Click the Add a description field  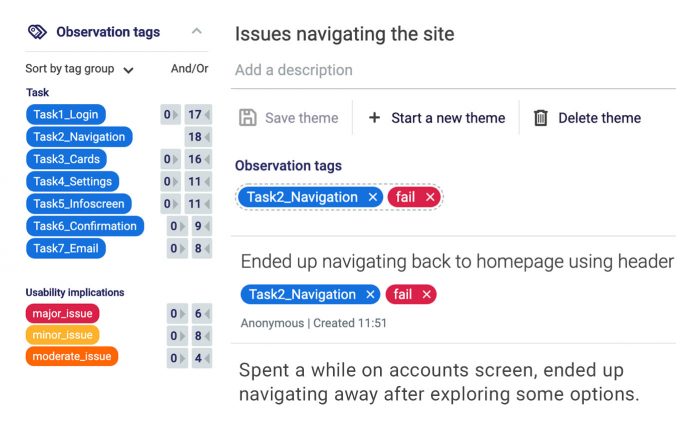click(294, 70)
